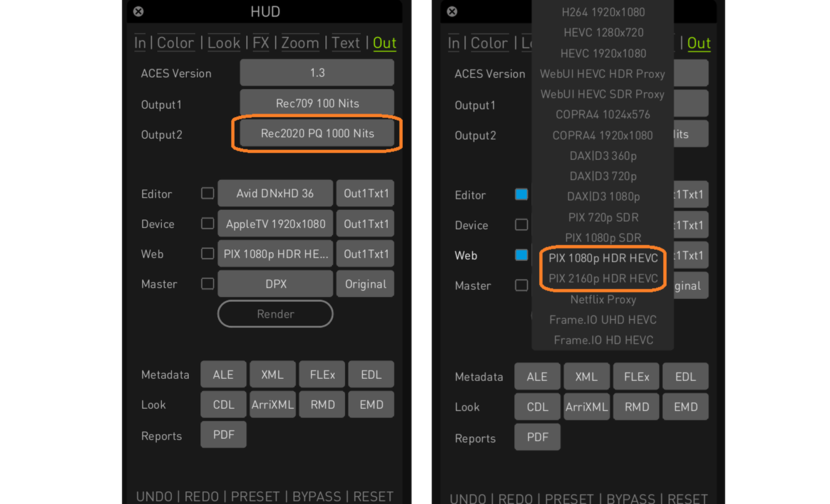Select PIX 1080p HDR HEVC menu entry
Image resolution: width=830 pixels, height=504 pixels.
tap(603, 258)
